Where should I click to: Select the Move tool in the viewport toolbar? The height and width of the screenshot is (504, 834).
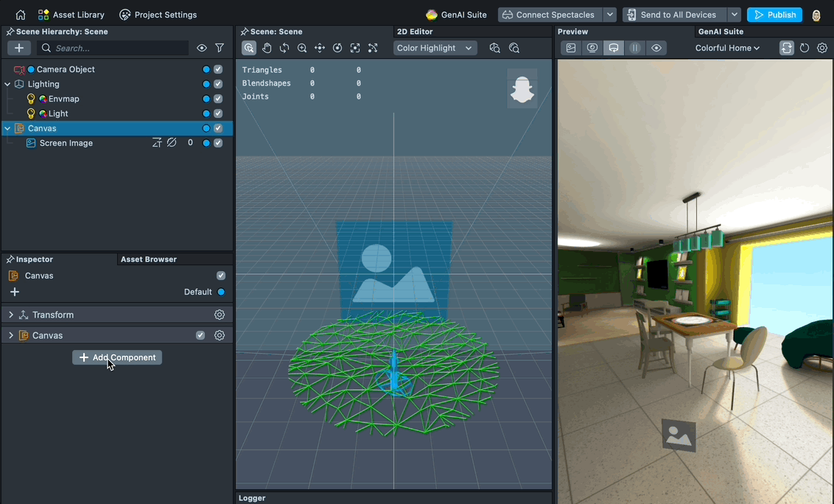point(320,47)
